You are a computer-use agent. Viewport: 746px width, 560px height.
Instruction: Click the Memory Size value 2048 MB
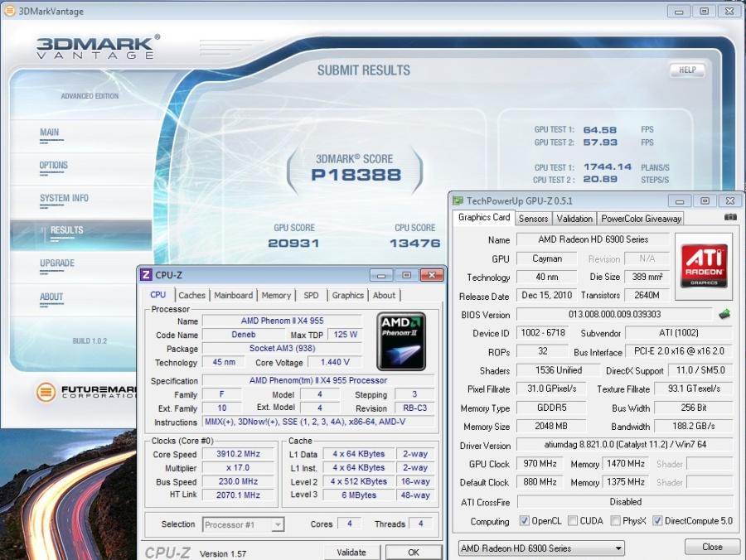coord(551,426)
